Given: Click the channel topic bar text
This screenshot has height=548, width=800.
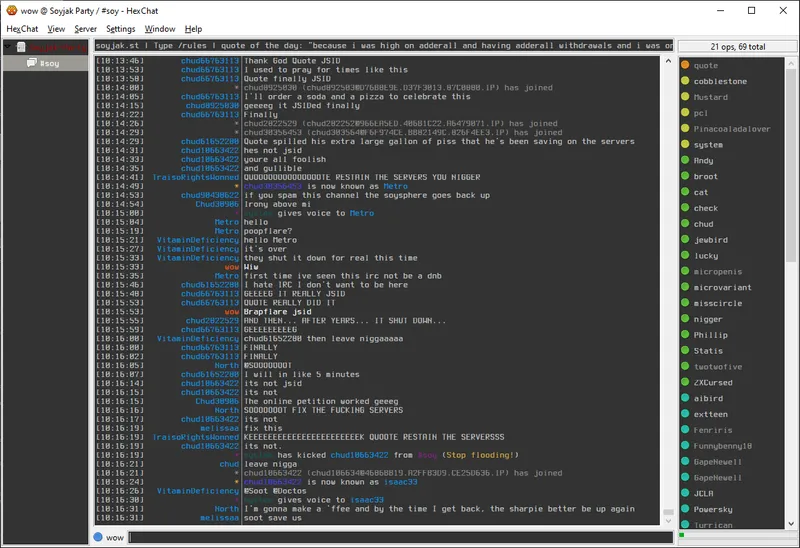Looking at the screenshot, I should pos(384,45).
